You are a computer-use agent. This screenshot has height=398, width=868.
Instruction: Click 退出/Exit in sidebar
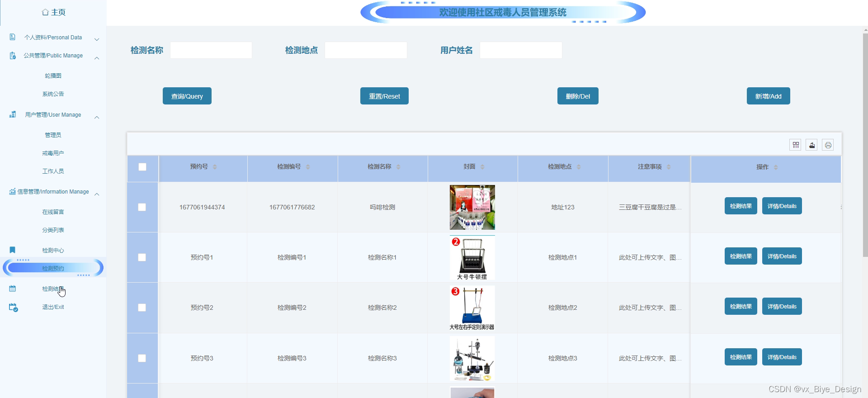tap(53, 307)
